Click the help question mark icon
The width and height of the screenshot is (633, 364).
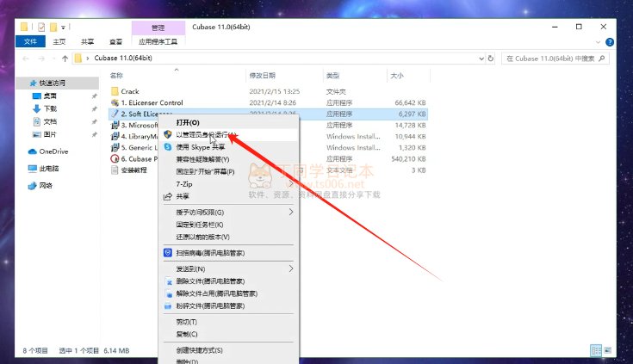[610, 42]
